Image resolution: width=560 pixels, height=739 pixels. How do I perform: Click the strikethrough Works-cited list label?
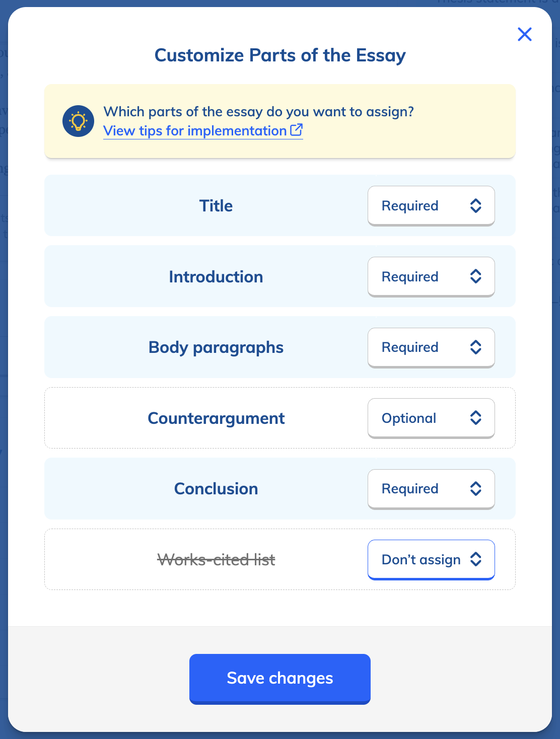216,559
